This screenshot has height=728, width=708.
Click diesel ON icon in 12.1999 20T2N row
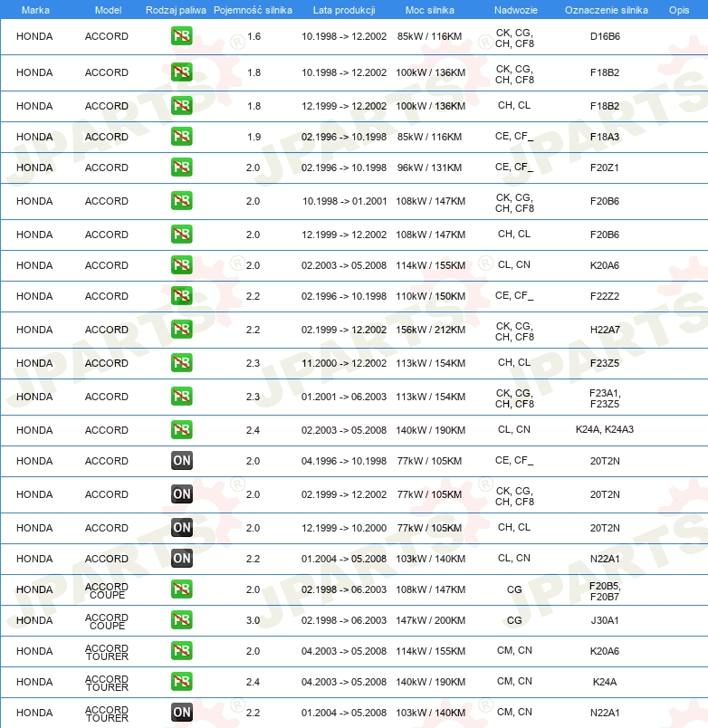tap(181, 528)
